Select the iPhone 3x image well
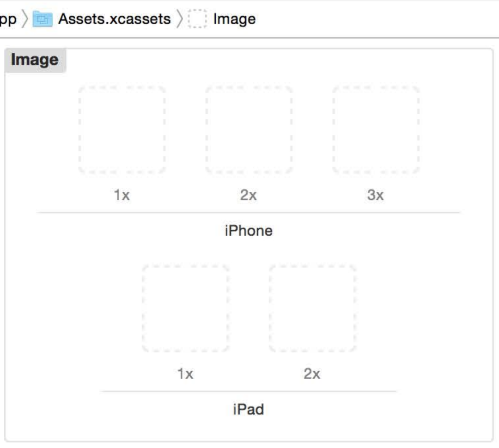The height and width of the screenshot is (448, 499). [376, 129]
